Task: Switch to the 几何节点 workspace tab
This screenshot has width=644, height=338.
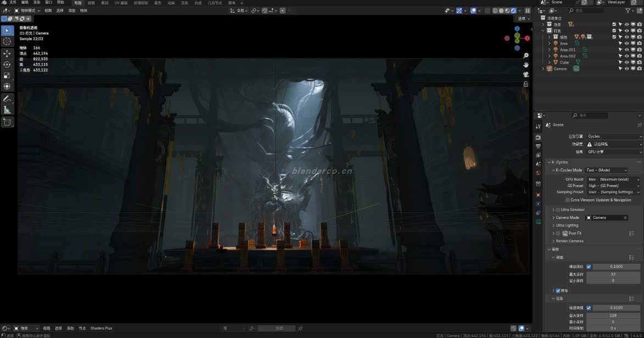Action: [x=215, y=3]
